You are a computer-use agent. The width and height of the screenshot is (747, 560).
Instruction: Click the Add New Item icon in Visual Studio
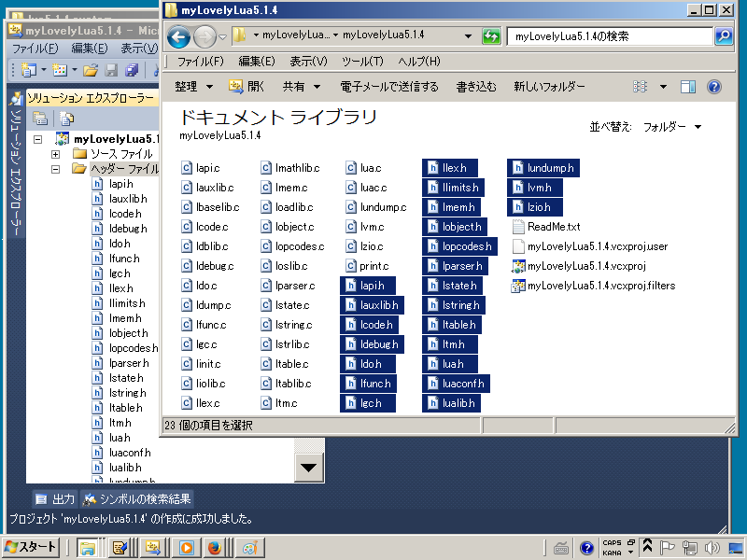(60, 71)
